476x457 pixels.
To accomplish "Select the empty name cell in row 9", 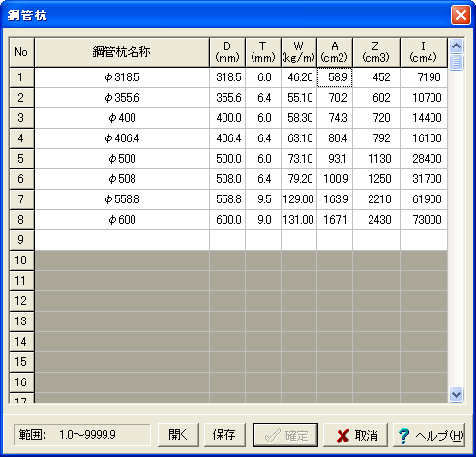I will click(x=122, y=240).
